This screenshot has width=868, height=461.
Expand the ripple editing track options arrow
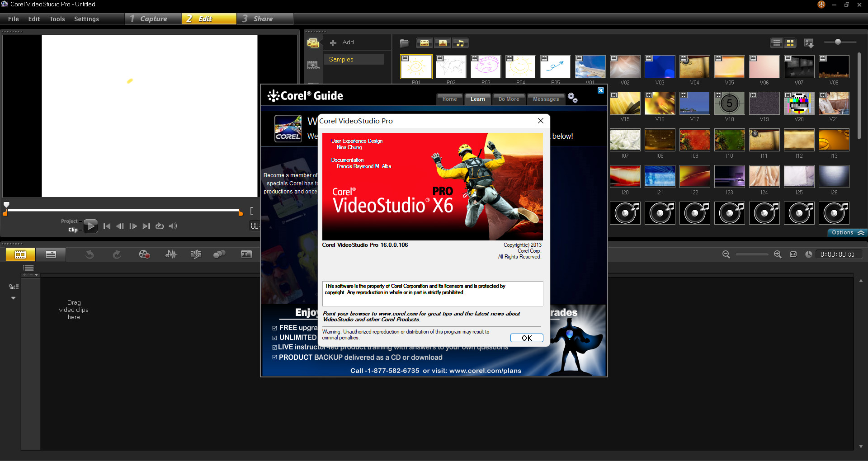point(13,298)
